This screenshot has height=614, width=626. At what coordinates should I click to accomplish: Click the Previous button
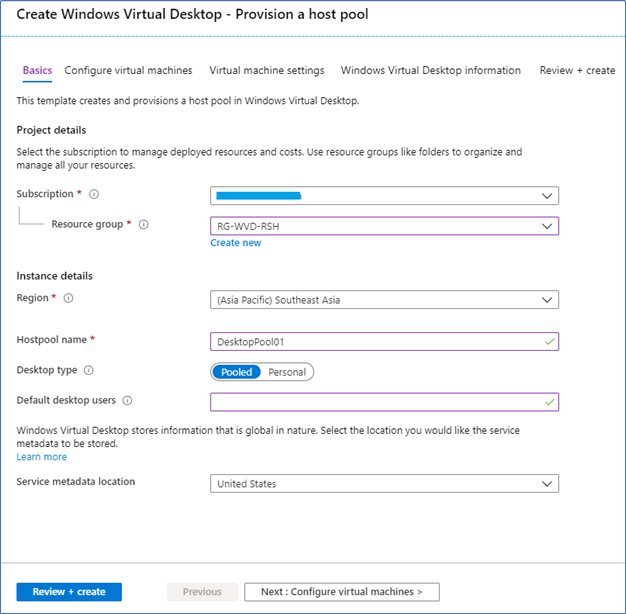(202, 592)
